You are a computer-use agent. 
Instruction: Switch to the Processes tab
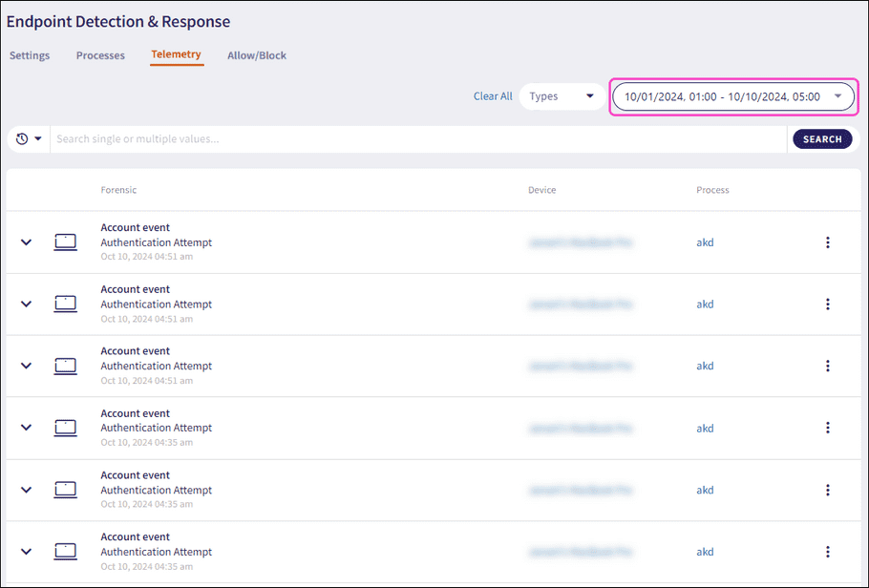tap(100, 55)
